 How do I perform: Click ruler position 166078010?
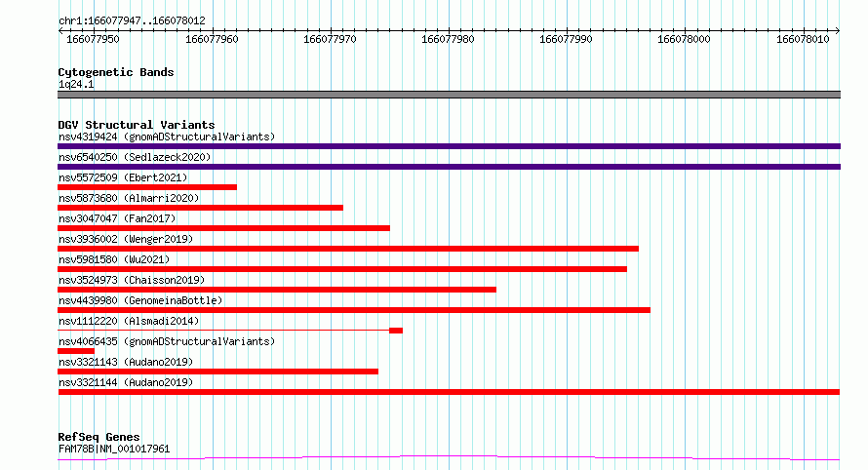803,39
